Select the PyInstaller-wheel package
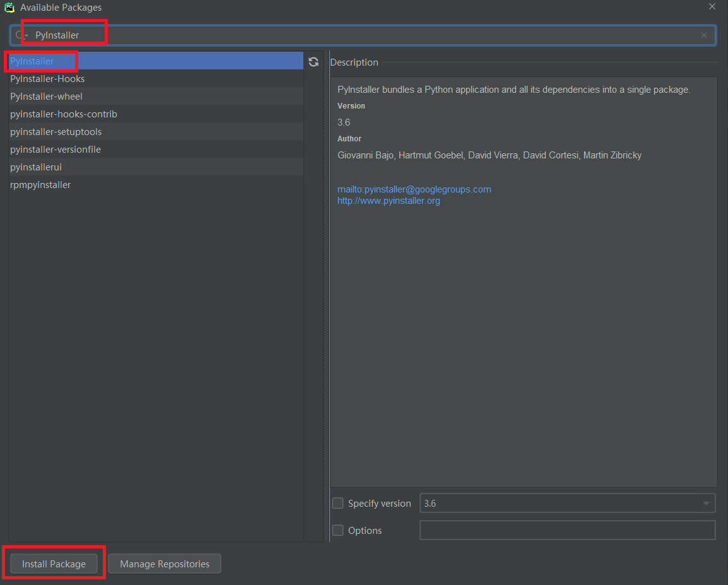This screenshot has width=728, height=585. pos(156,96)
